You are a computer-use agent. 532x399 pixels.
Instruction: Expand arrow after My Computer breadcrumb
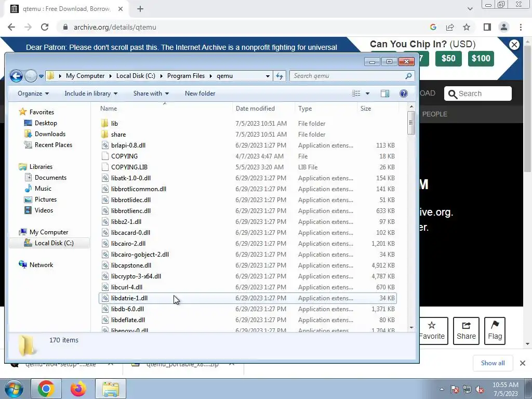(x=111, y=76)
